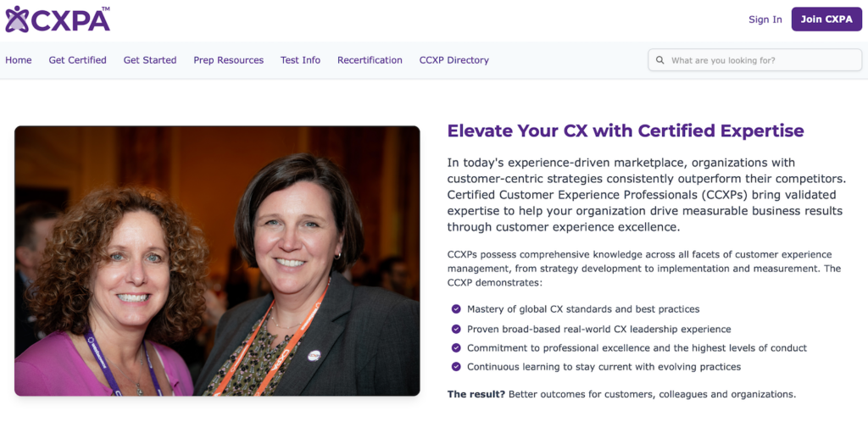The width and height of the screenshot is (868, 422).
Task: Click the checkmark icon beside Commitment to professional excellence
Action: 456,347
